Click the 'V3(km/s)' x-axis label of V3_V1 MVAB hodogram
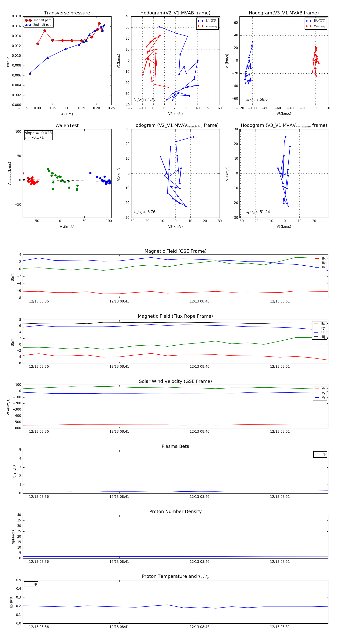Viewport: 351px width, 644px height. point(284,114)
